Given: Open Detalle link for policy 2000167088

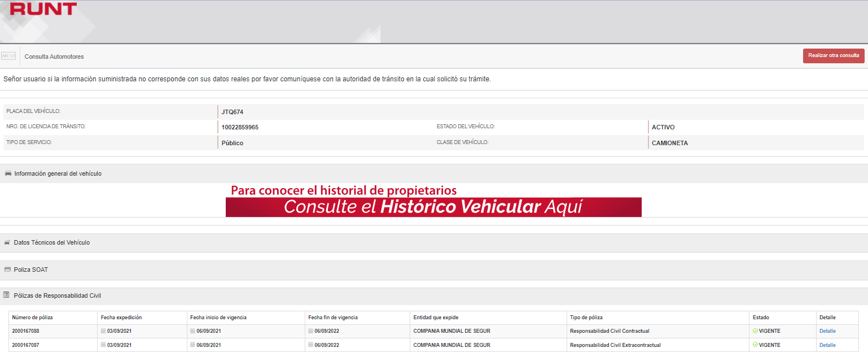Looking at the screenshot, I should point(827,331).
